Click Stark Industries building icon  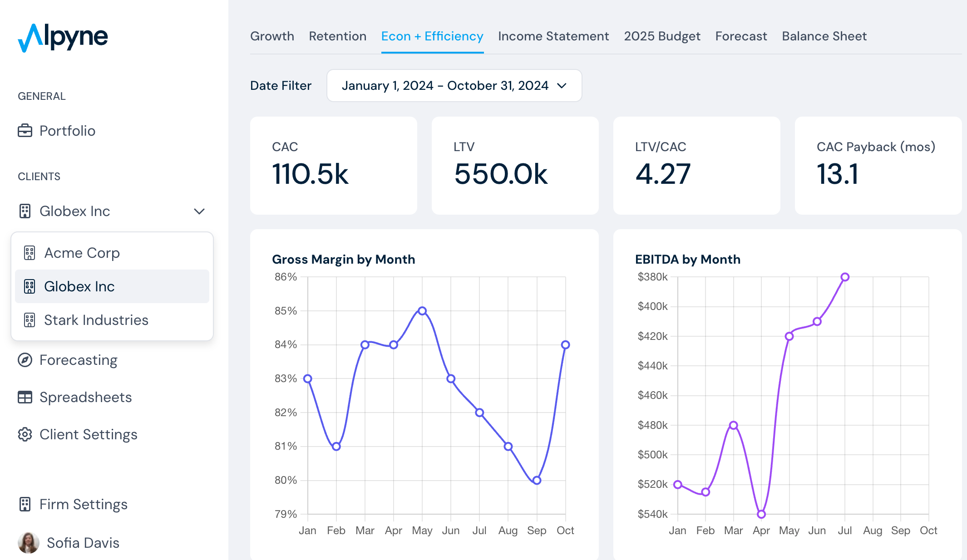click(x=30, y=320)
